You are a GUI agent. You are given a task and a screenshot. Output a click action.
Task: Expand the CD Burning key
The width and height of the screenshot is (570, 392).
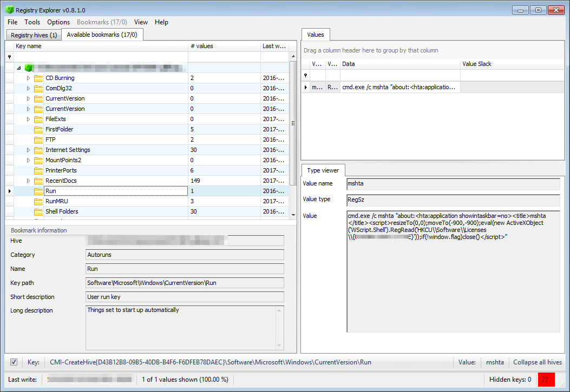point(28,78)
